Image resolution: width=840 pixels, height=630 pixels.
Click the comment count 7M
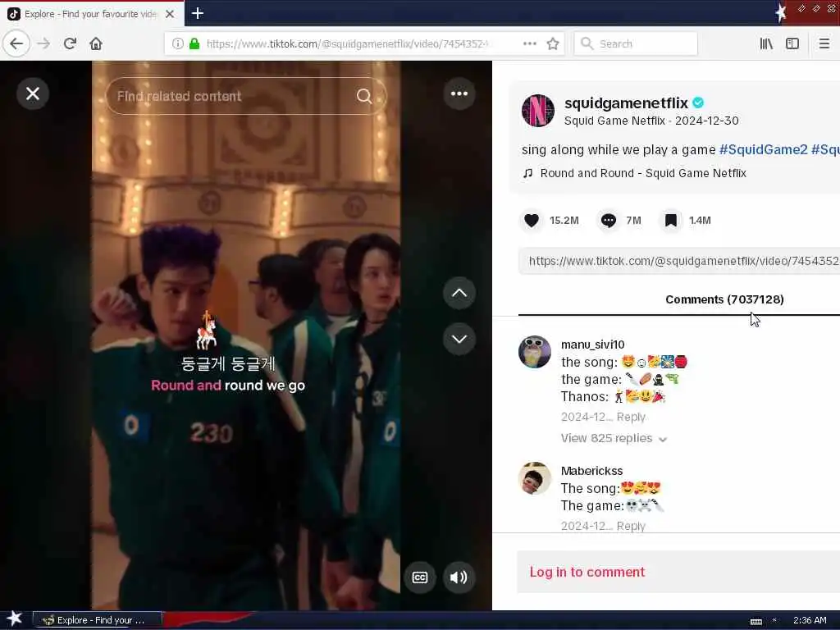point(633,220)
